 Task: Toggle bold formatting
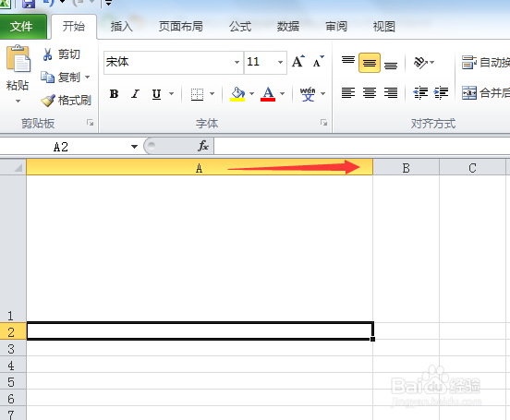pyautogui.click(x=114, y=94)
